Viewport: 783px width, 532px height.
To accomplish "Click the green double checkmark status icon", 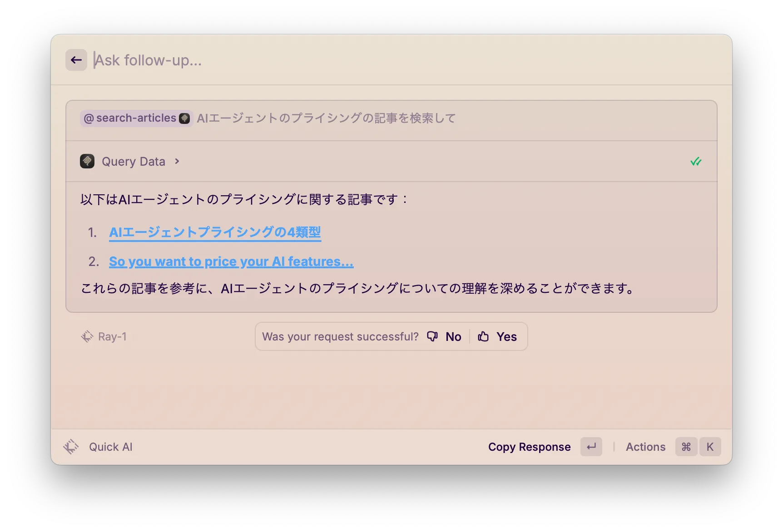I will coord(695,162).
